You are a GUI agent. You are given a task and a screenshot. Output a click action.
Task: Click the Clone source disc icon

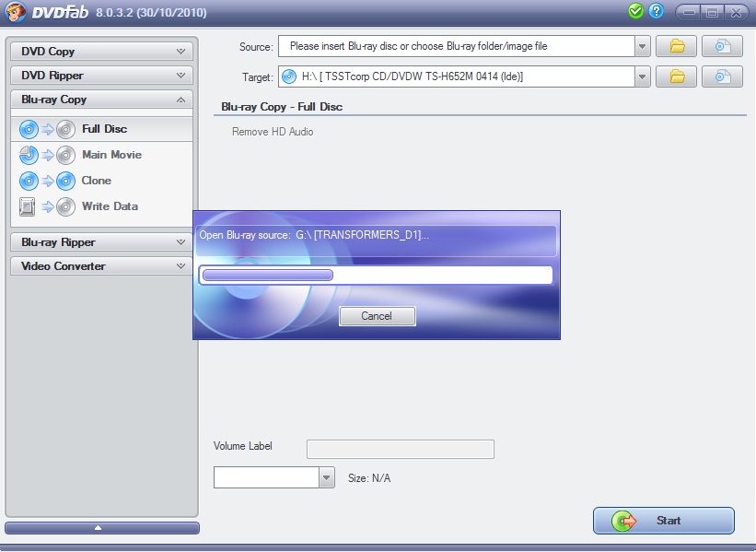[x=29, y=181]
